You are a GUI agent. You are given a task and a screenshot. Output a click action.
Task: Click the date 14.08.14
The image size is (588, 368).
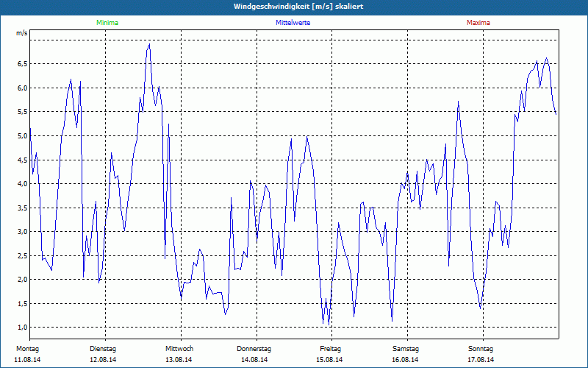pos(254,360)
